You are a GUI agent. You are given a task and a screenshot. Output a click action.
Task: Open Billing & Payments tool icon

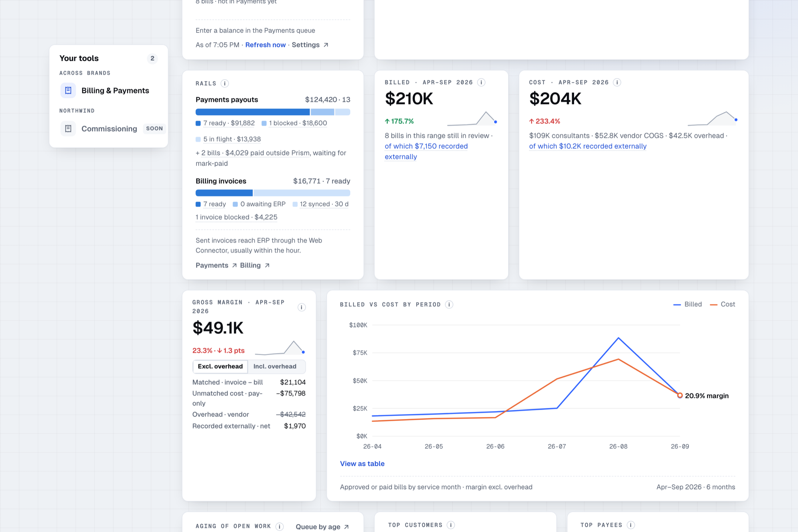[x=68, y=91]
